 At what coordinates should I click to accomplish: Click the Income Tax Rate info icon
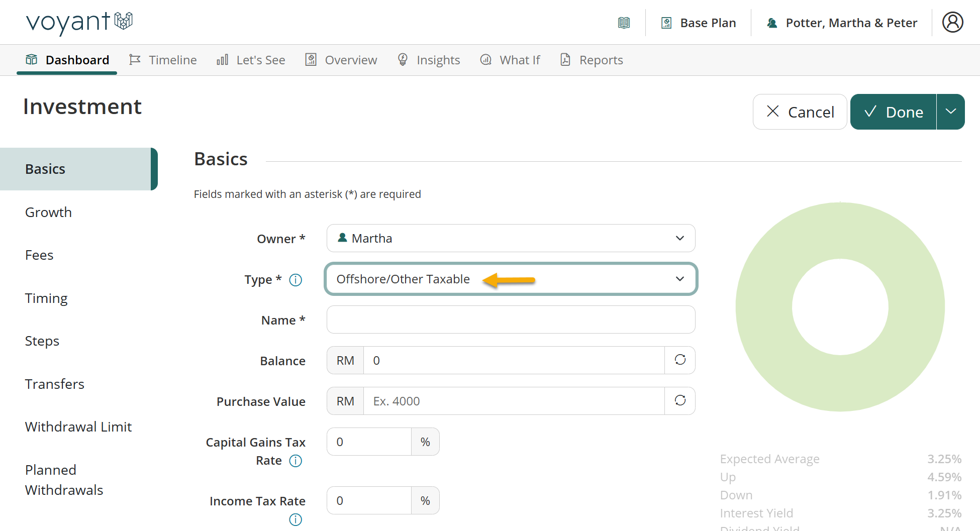pyautogui.click(x=296, y=519)
